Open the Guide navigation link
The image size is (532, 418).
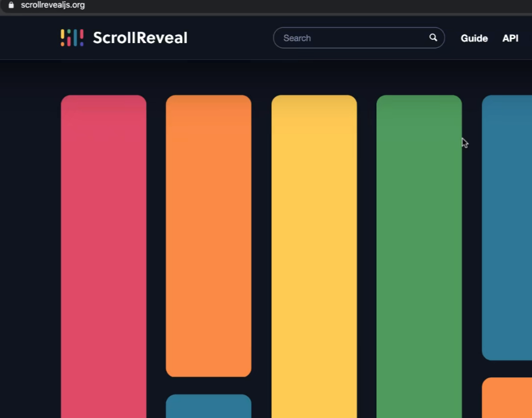(x=474, y=38)
